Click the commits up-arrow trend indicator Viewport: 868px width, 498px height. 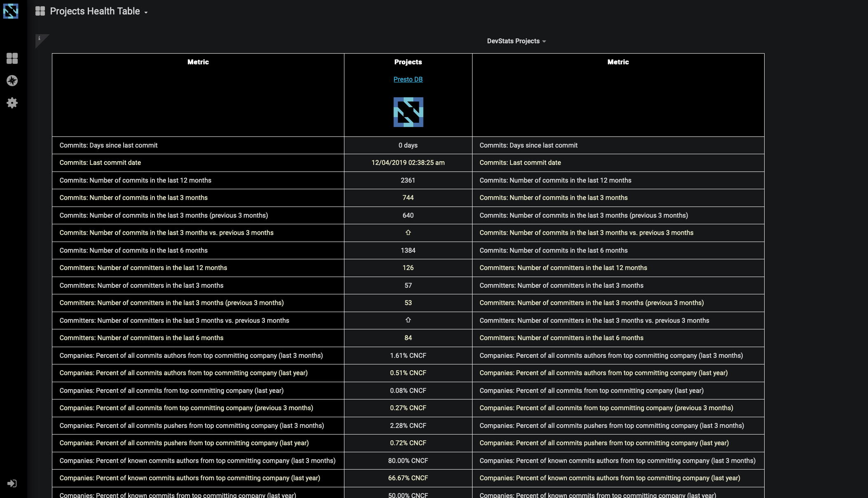408,233
